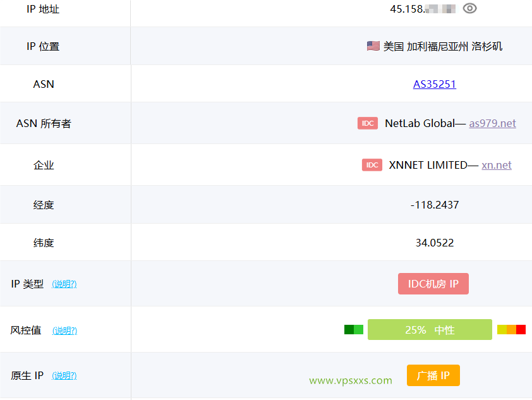
Task: Select the NetLab Global owner name
Action: click(420, 123)
